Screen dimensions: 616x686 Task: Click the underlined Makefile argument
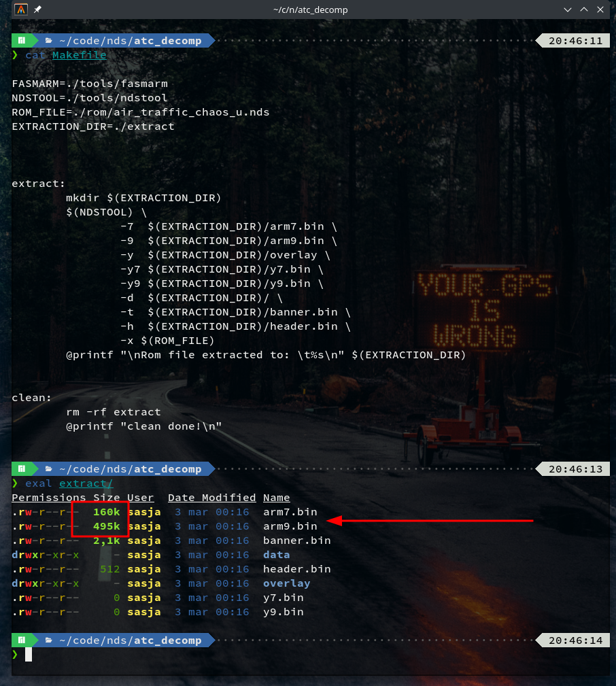[x=79, y=55]
